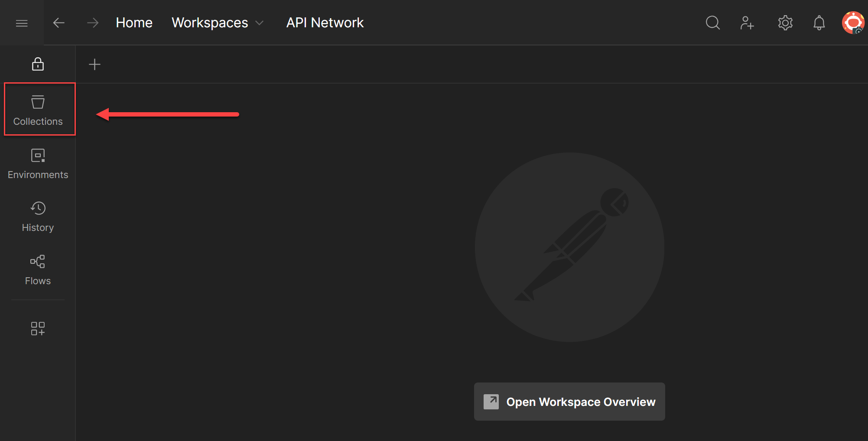The height and width of the screenshot is (441, 868).
Task: Open the Collections sidebar tab
Action: tap(38, 110)
